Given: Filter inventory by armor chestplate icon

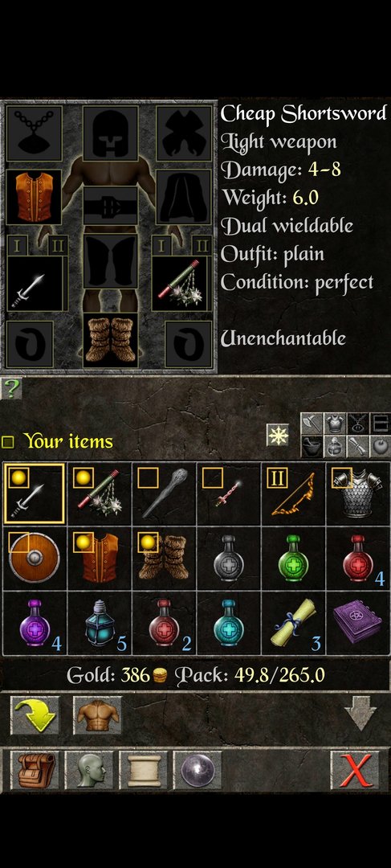Looking at the screenshot, I should (335, 424).
